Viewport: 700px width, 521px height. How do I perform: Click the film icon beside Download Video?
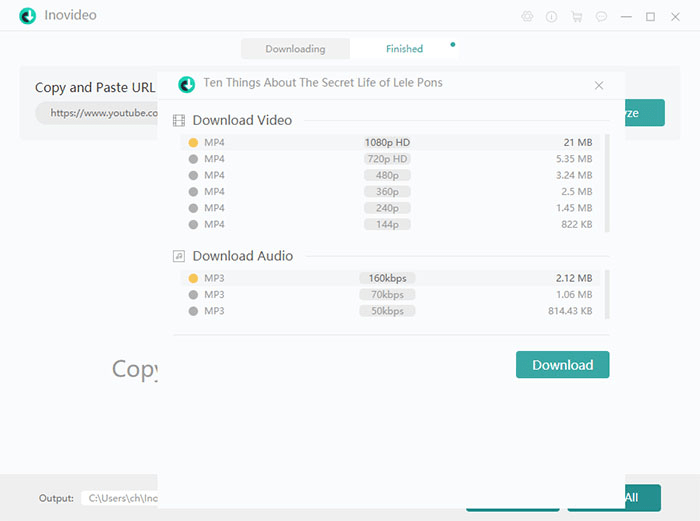coord(179,121)
